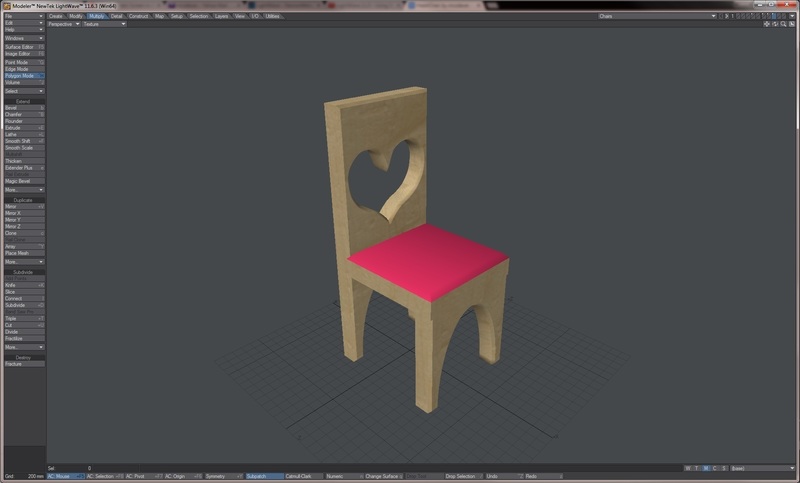800x483 pixels.
Task: Switch to the Detail tab
Action: (x=116, y=16)
